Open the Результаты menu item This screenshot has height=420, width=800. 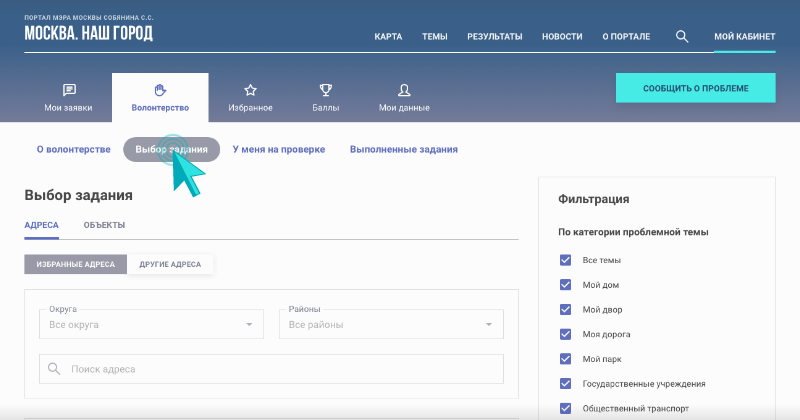click(x=494, y=36)
